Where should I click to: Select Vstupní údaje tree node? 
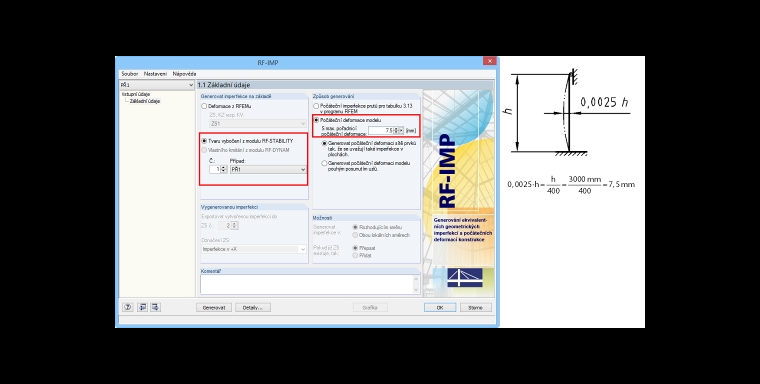pyautogui.click(x=136, y=94)
